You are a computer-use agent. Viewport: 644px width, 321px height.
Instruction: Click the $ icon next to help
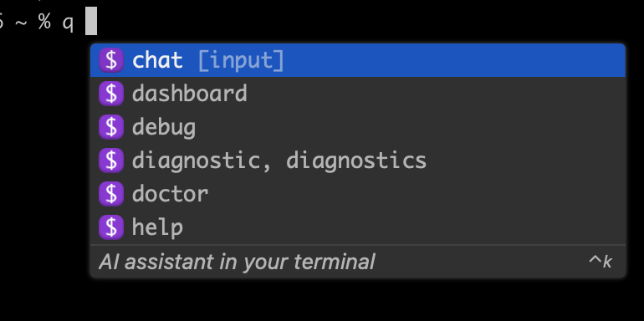(x=111, y=227)
